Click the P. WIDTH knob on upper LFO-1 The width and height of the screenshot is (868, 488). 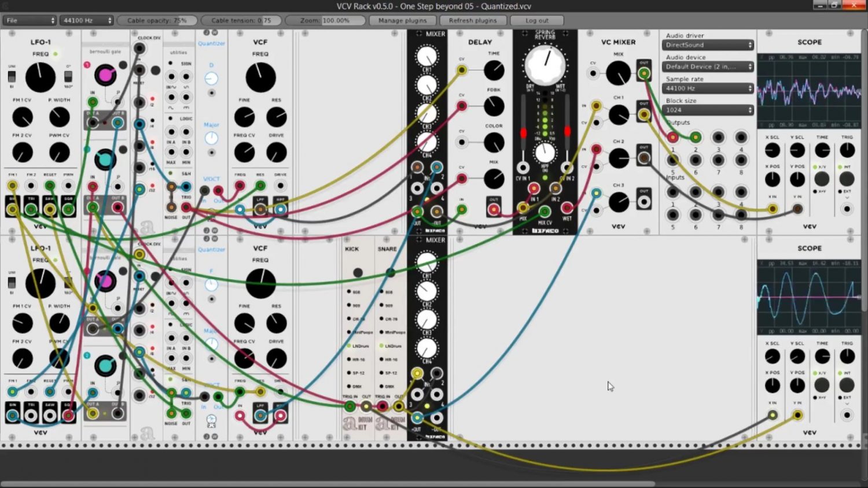coord(59,117)
